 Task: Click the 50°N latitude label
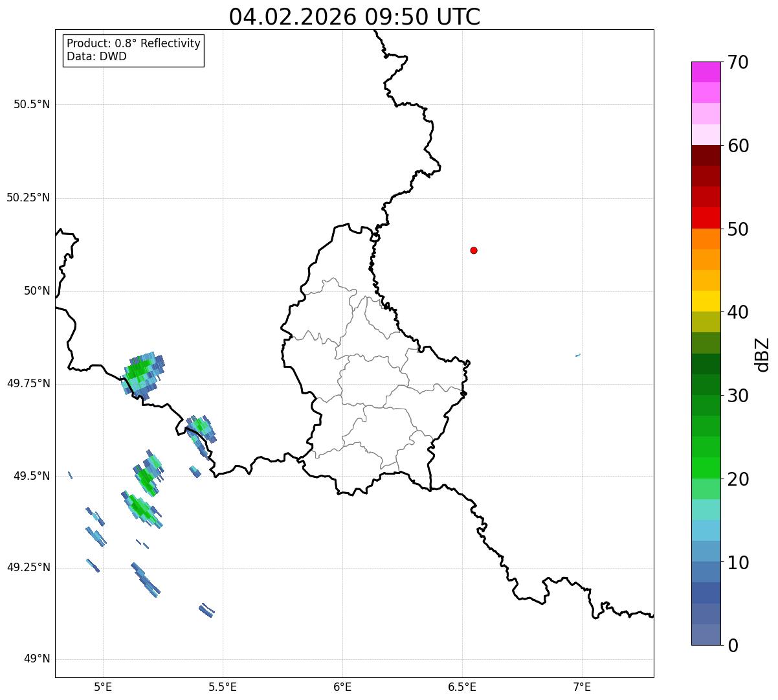(x=37, y=291)
